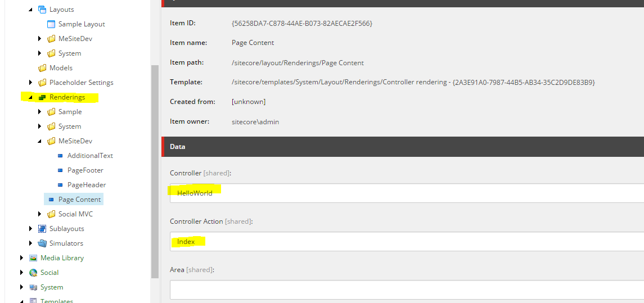Select the PageHeader rendering item
The image size is (644, 303).
87,185
